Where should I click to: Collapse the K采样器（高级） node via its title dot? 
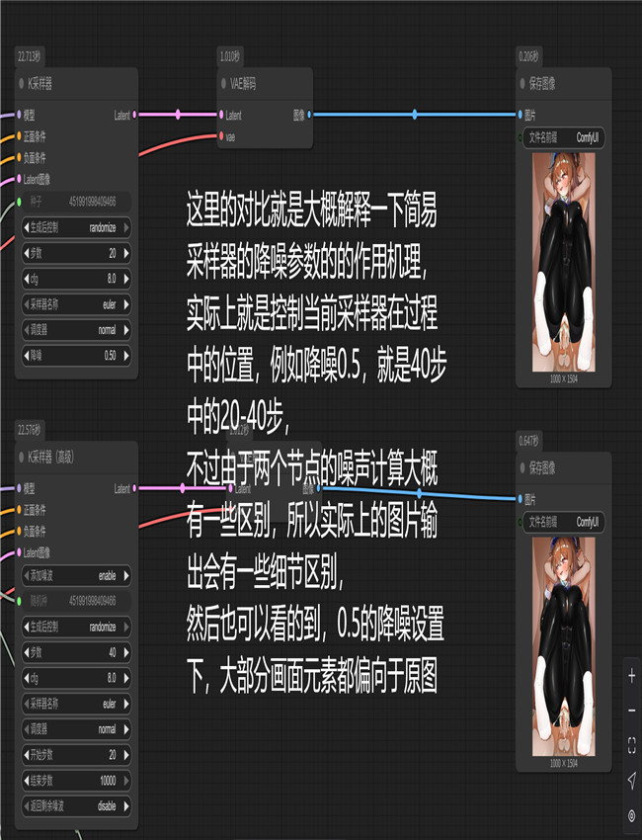[21, 457]
